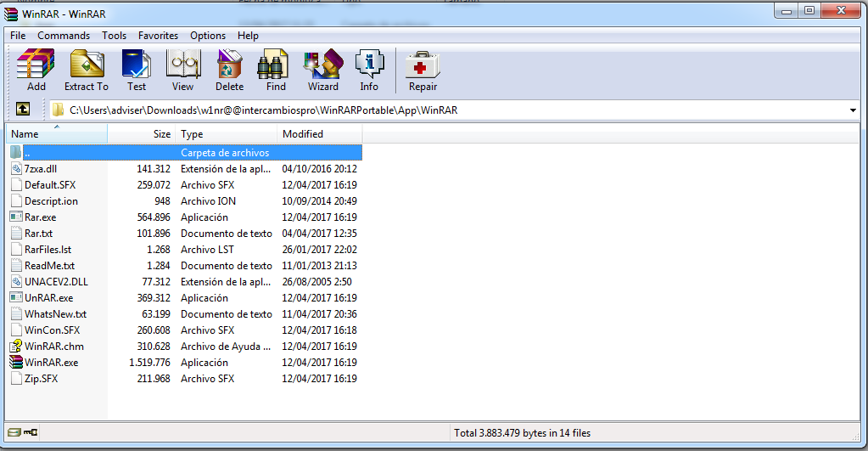868x451 pixels.
Task: Open the Commands menu
Action: 64,36
